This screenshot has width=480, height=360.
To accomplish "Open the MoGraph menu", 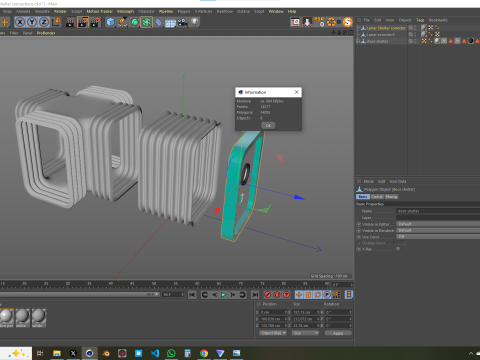I will click(125, 11).
